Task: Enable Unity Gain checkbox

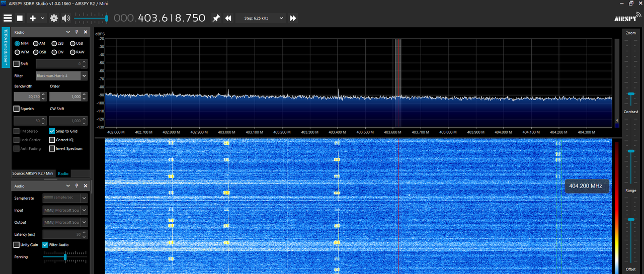Action: tap(17, 245)
